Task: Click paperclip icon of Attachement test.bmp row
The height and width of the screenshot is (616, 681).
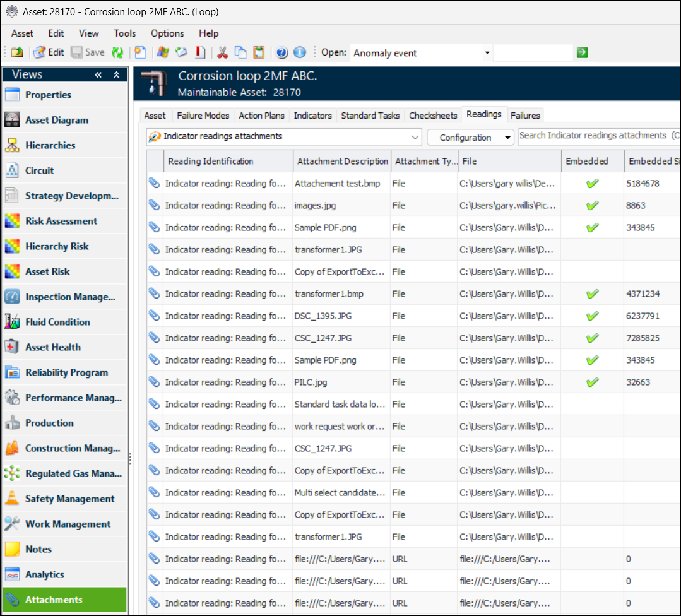Action: pos(155,183)
